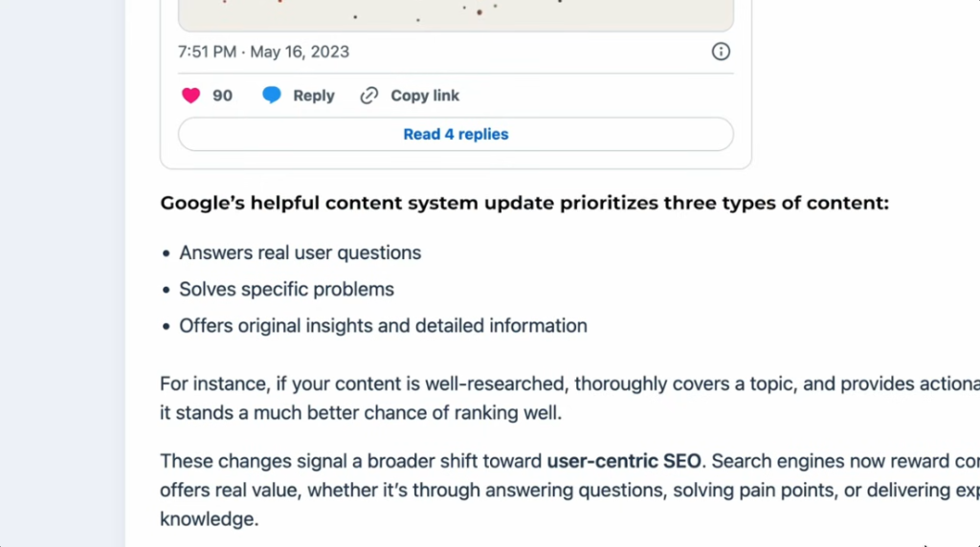Click the like count number 90
This screenshot has height=547, width=980.
click(222, 96)
